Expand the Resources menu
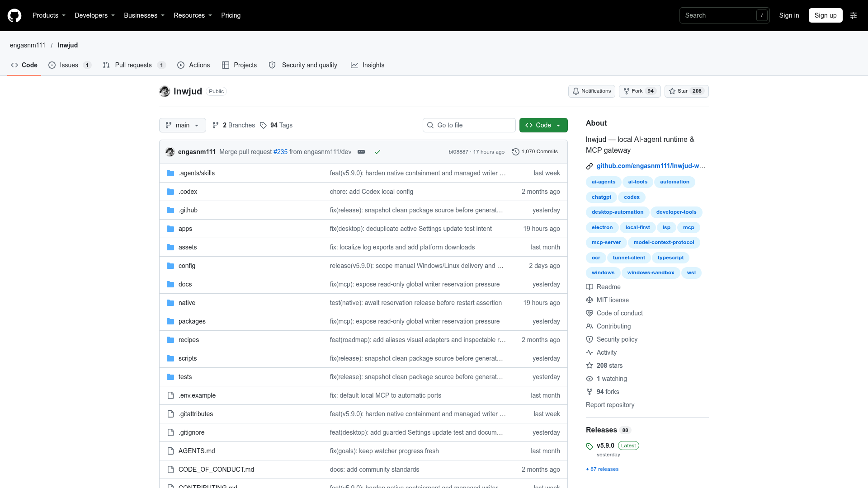The height and width of the screenshot is (488, 868). [193, 15]
